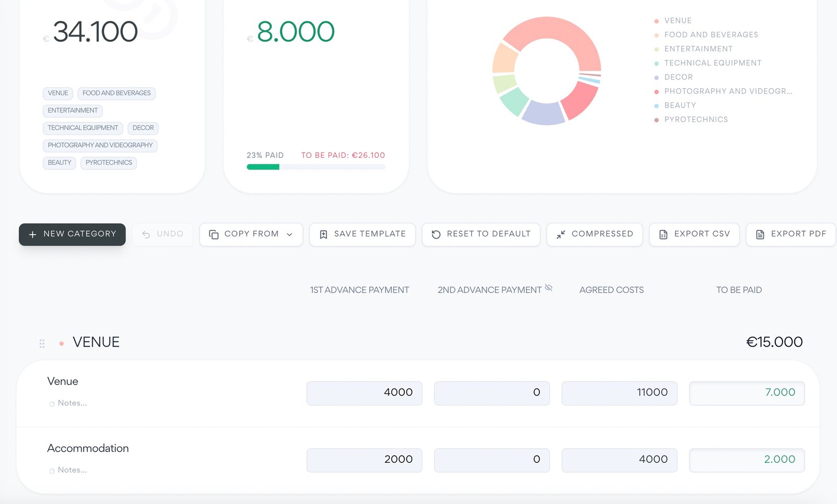
Task: Add notes to Accommodation item
Action: pos(69,470)
